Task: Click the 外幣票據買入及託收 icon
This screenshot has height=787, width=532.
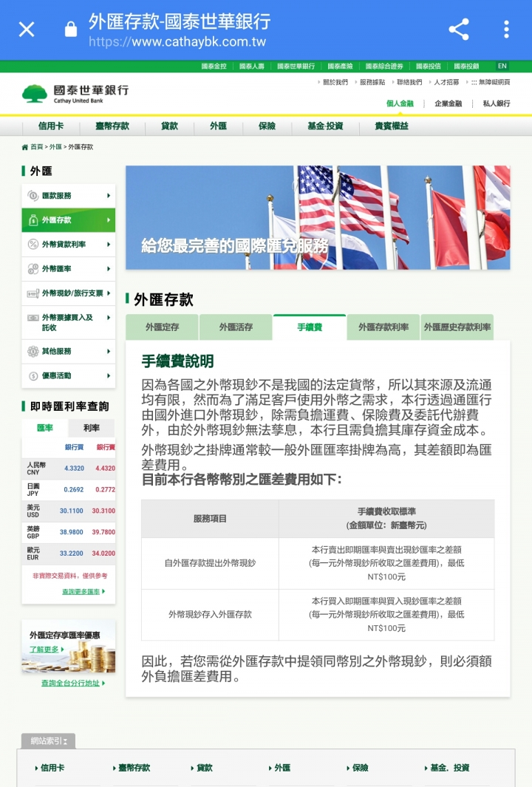Action: click(33, 318)
